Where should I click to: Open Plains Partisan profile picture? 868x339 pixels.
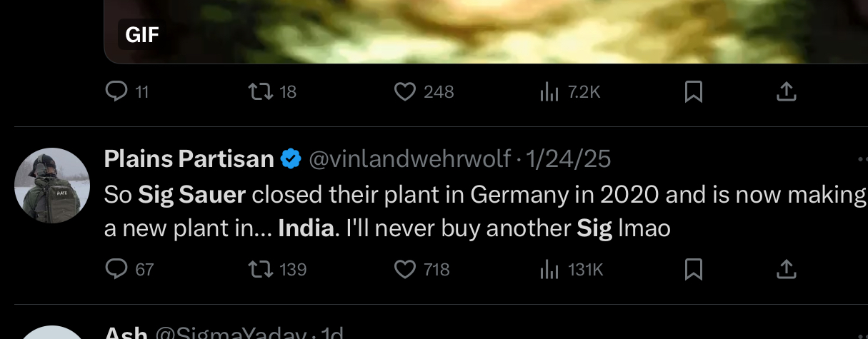point(52,186)
